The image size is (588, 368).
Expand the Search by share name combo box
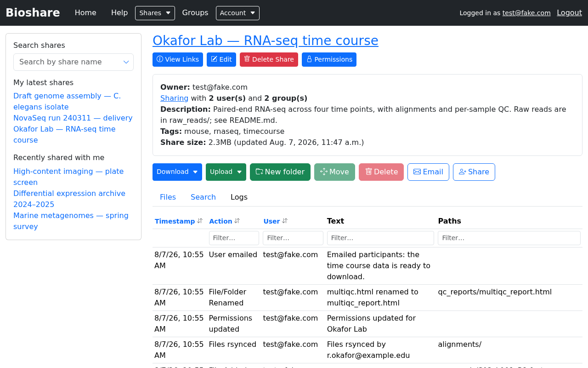pos(73,62)
